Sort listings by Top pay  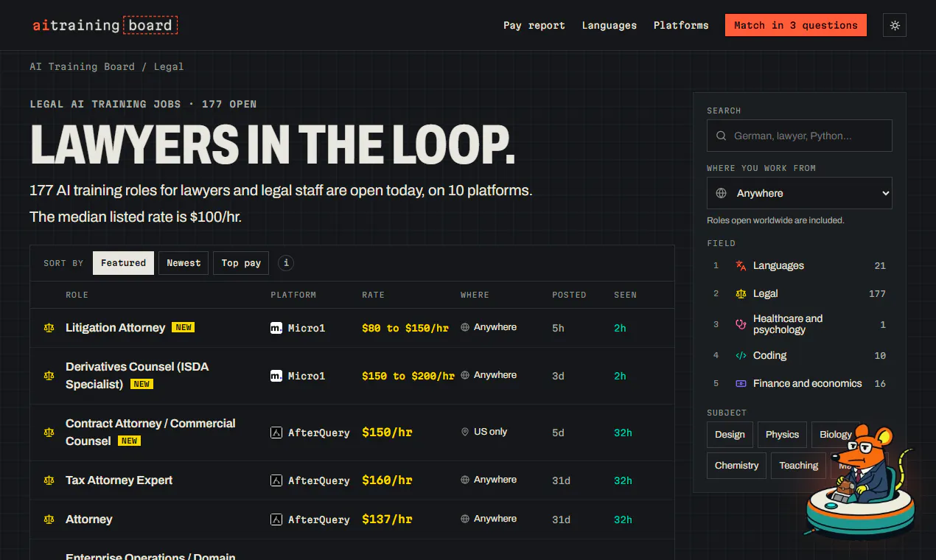[241, 263]
